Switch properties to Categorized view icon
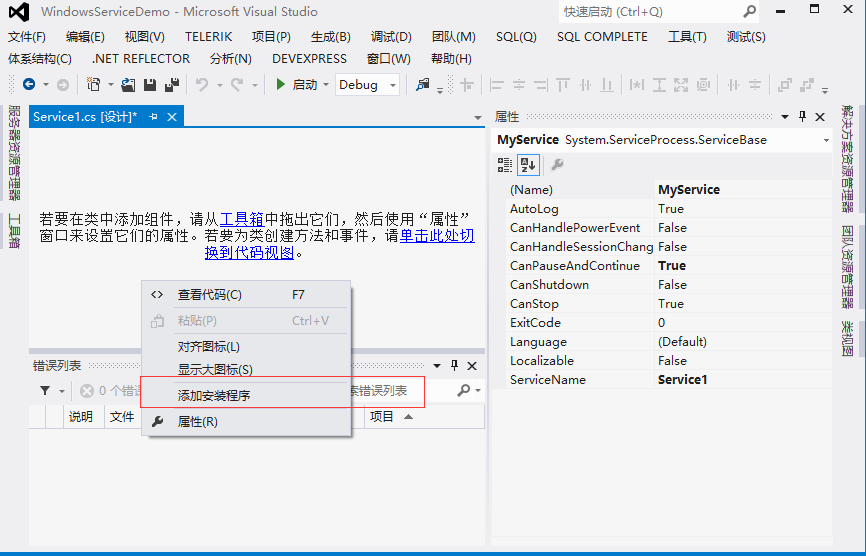 tap(505, 164)
